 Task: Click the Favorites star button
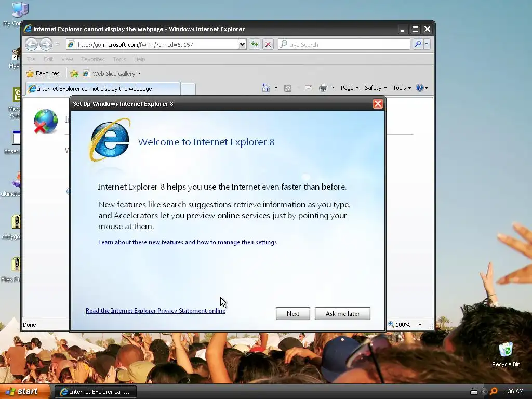(x=43, y=74)
